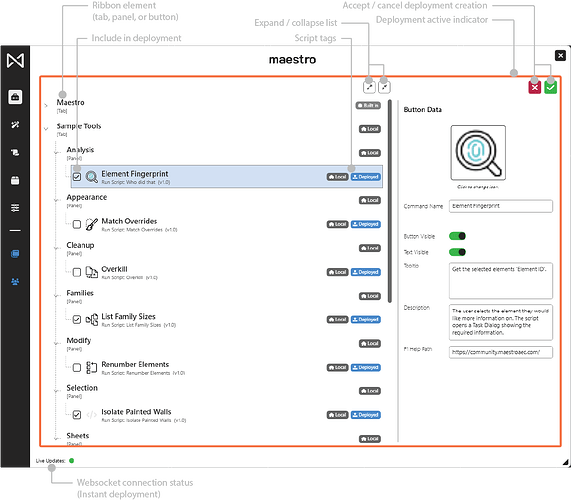571x500 pixels.
Task: Collapse the Appearance panel node
Action: pos(56,200)
